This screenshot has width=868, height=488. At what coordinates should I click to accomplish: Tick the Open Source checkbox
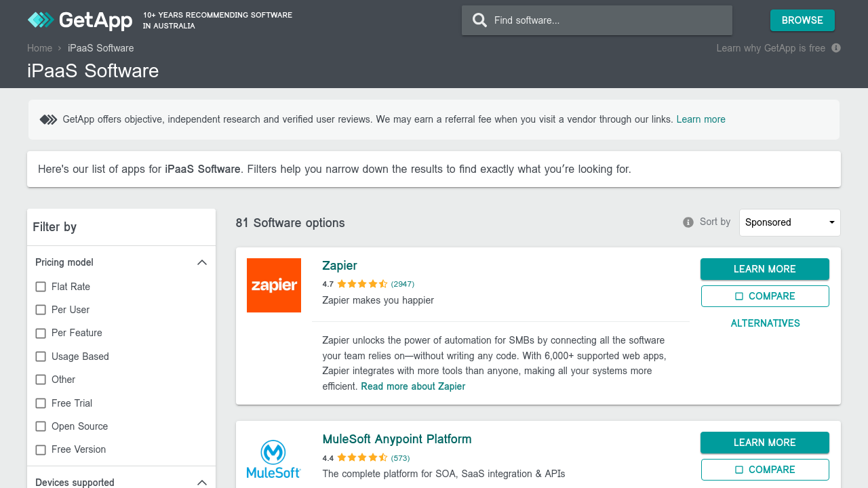[x=41, y=426]
